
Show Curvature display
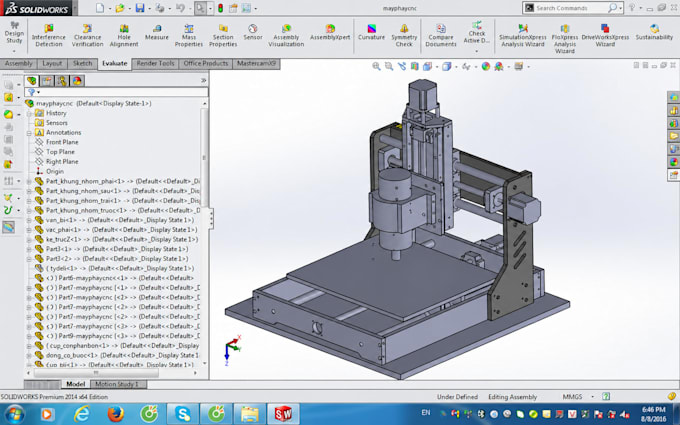coord(371,32)
